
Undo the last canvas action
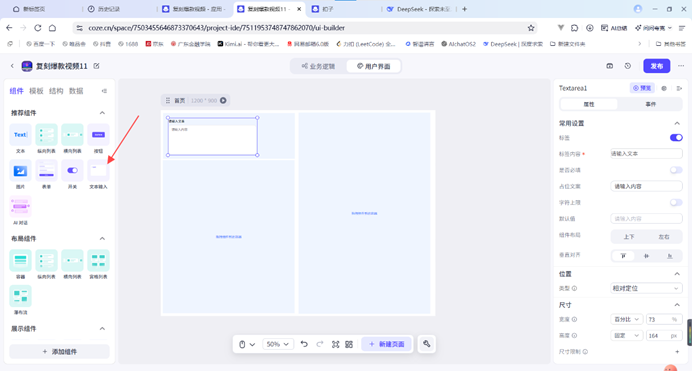(304, 344)
